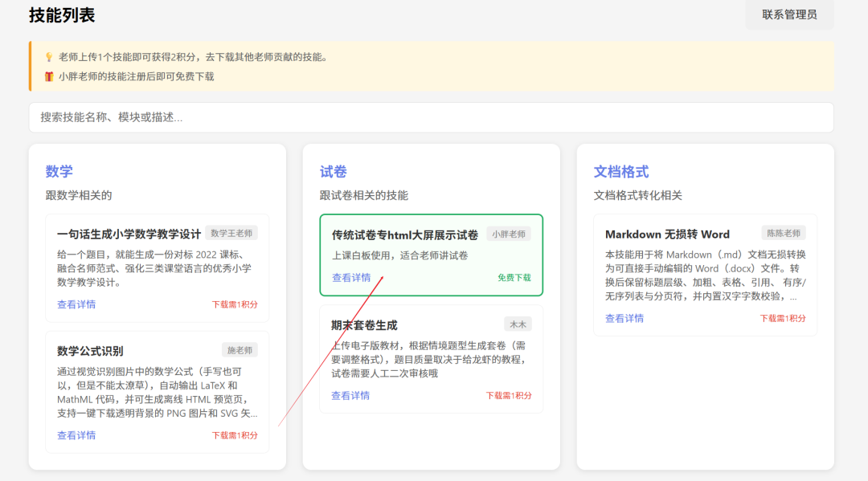Click the 跟数学相关的 subtitle
Viewport: 868px width, 481px height.
coord(79,195)
